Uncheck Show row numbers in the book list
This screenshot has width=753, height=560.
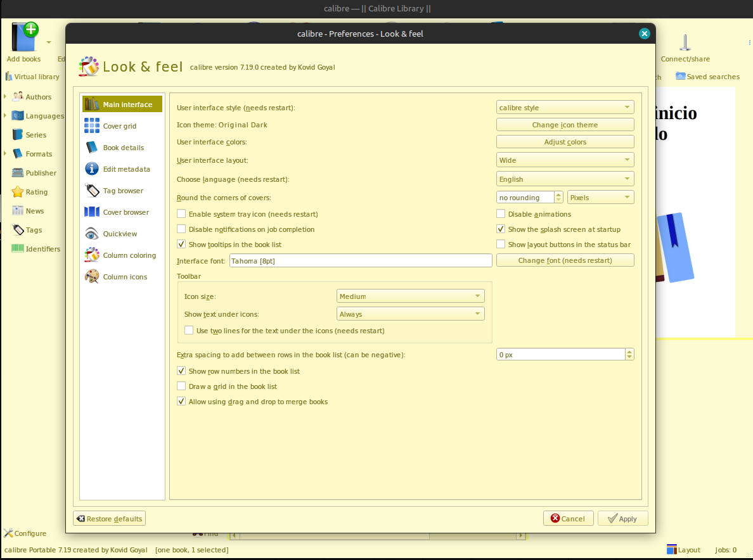pyautogui.click(x=181, y=371)
